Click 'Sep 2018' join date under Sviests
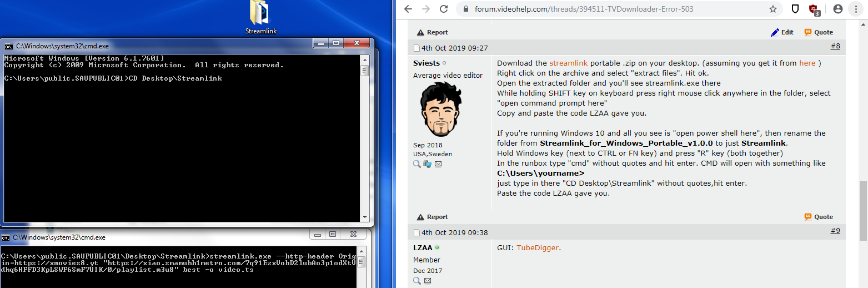The image size is (868, 288). pos(428,145)
